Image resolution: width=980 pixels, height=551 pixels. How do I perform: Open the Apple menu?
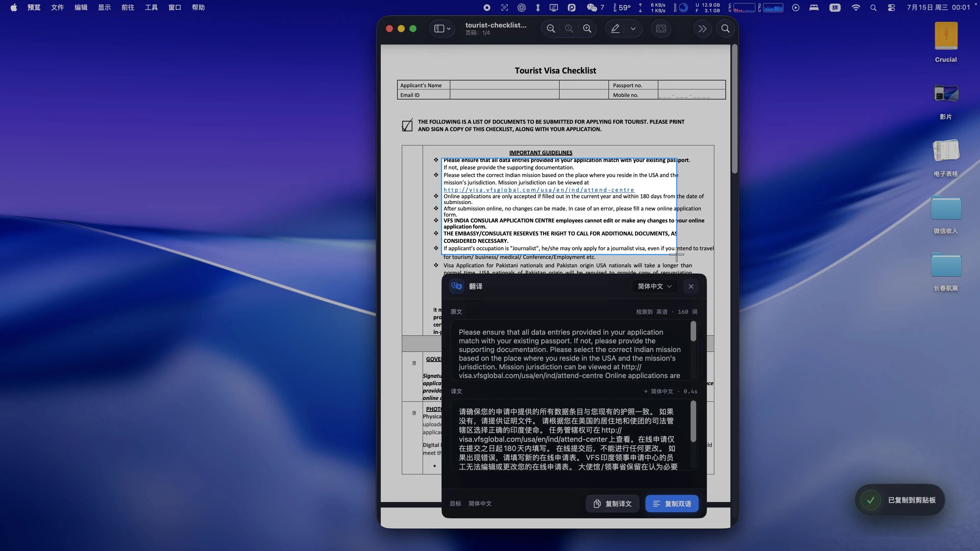coord(14,7)
